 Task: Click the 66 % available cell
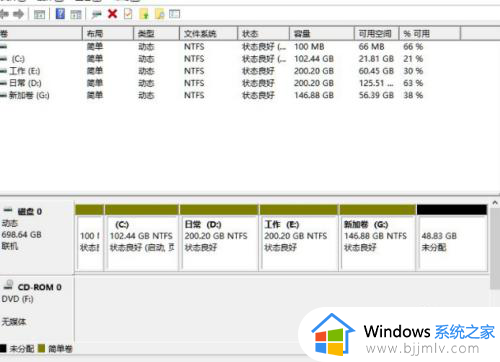coord(413,47)
